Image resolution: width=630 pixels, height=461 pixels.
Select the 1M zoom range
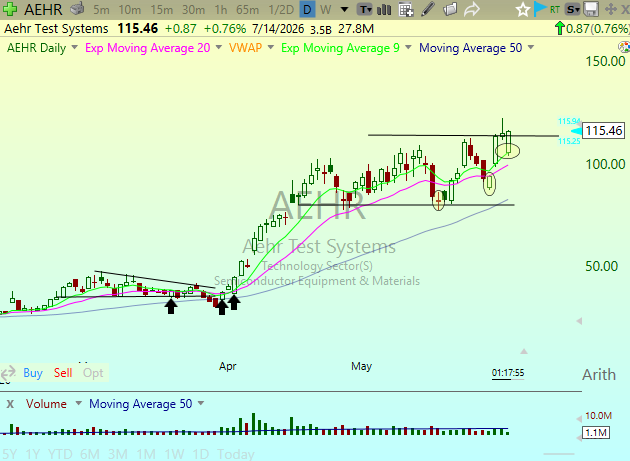(x=146, y=454)
